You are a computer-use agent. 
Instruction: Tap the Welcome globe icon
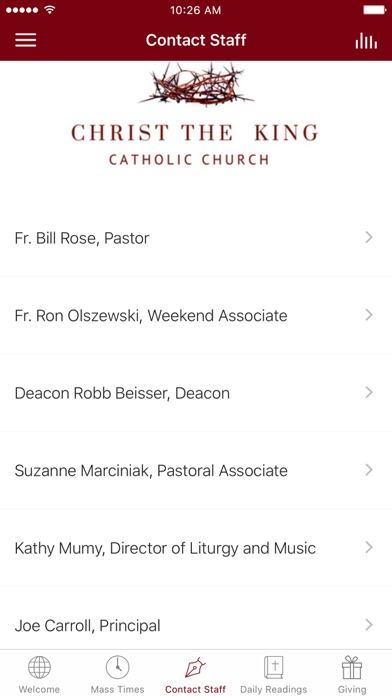pos(40,668)
